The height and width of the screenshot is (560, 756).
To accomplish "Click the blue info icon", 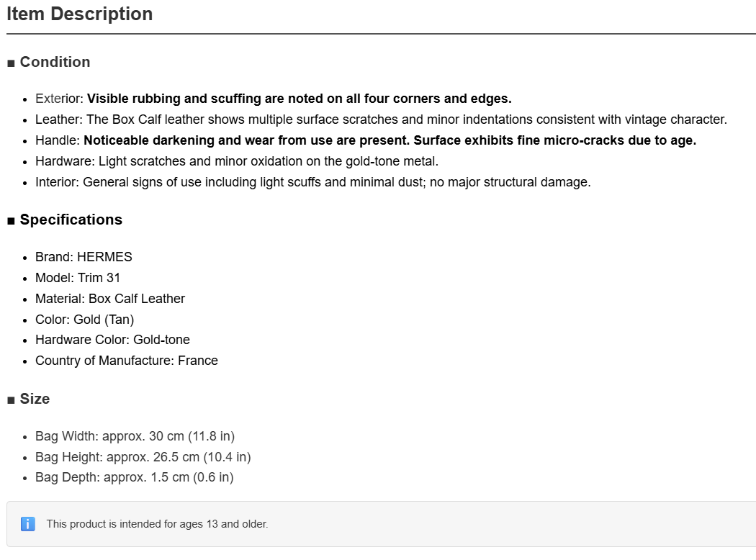I will [28, 524].
